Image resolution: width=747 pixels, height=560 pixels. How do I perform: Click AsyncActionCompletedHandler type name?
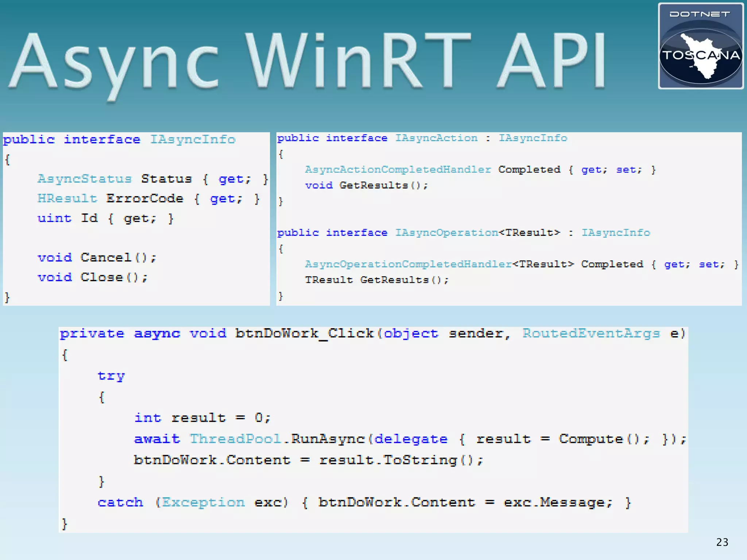tap(398, 170)
